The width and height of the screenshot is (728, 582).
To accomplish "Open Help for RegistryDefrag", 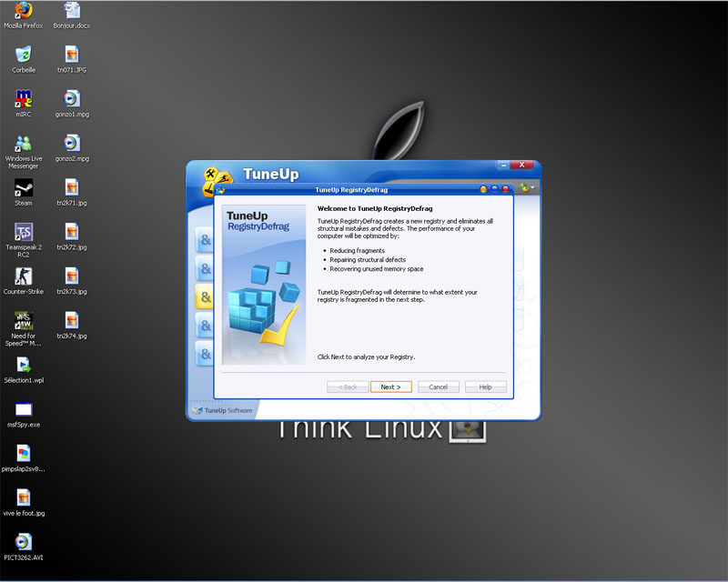I will coord(486,387).
